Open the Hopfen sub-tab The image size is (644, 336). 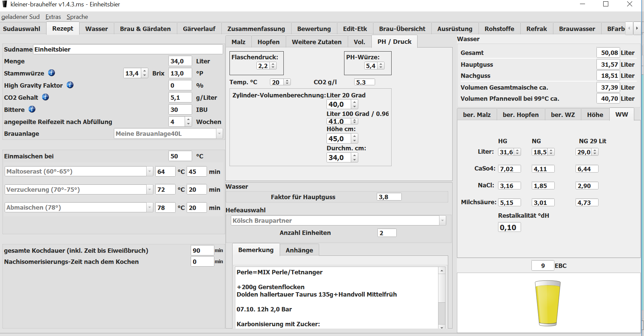pyautogui.click(x=268, y=42)
